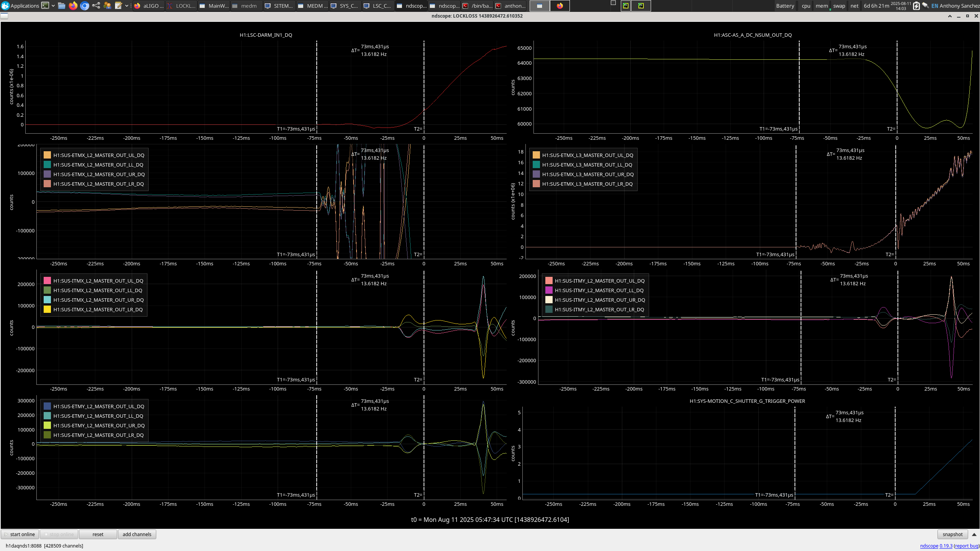Screen dimensions: 980x551
Task: Click the share/network launcher icon
Action: coord(96,6)
